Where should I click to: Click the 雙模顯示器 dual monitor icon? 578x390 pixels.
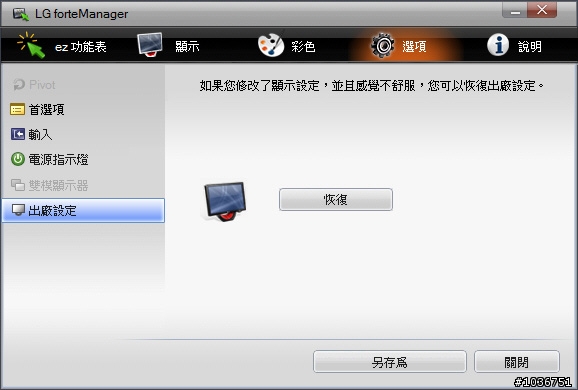[x=18, y=185]
